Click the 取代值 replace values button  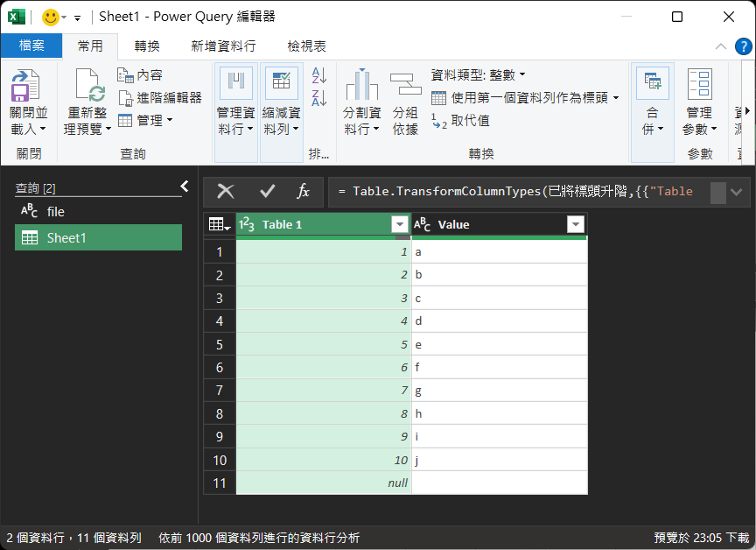tap(461, 121)
